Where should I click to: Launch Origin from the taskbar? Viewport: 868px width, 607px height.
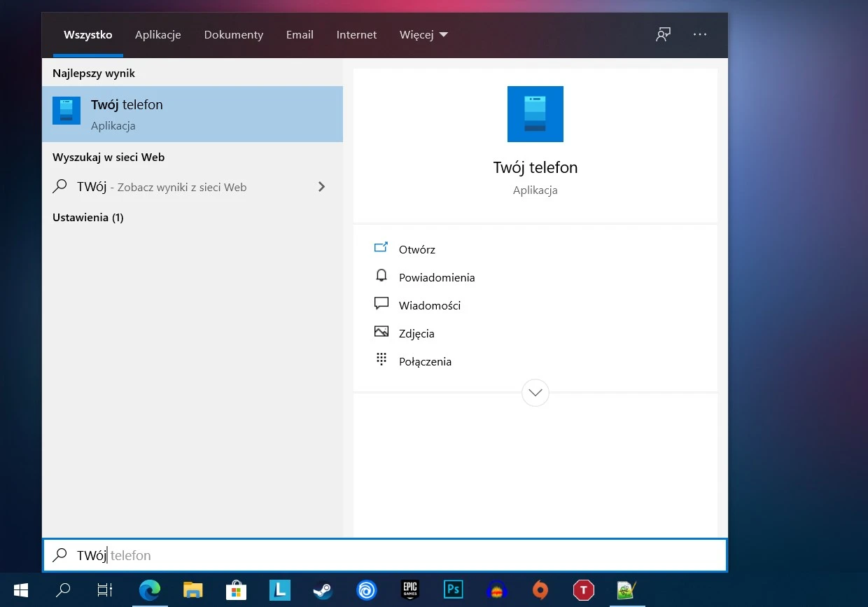[x=540, y=590]
